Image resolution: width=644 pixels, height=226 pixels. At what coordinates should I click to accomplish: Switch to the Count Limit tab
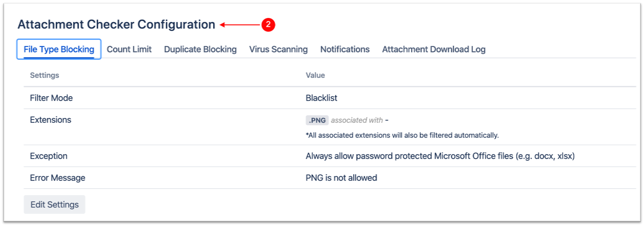(129, 50)
